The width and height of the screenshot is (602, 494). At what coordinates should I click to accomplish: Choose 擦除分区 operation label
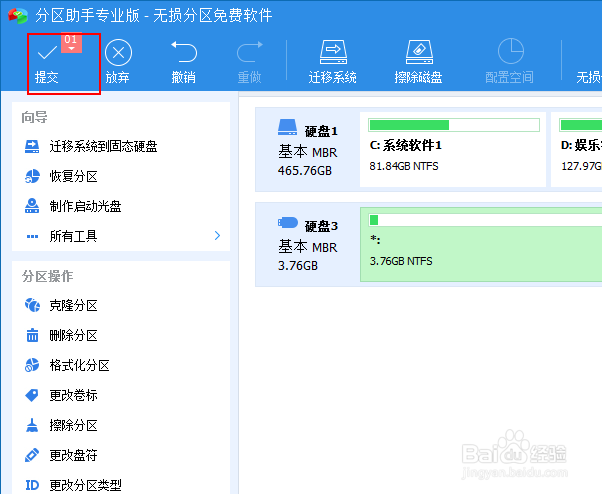point(73,425)
